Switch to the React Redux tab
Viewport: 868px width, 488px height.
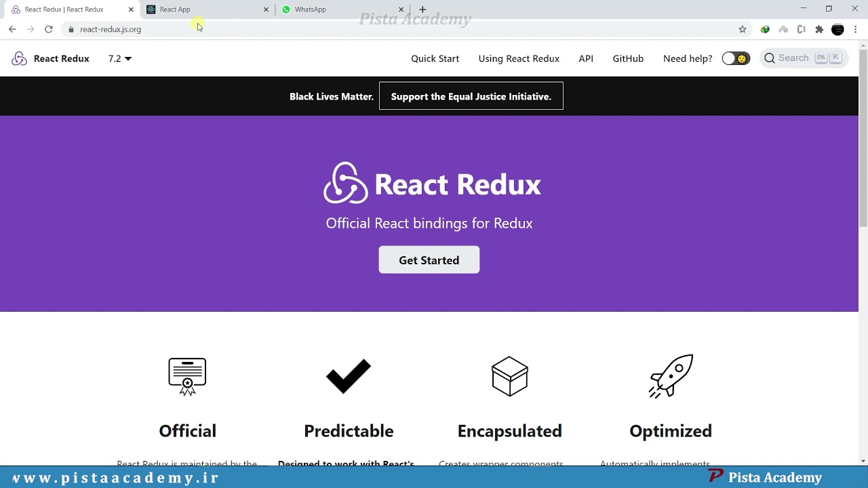71,9
